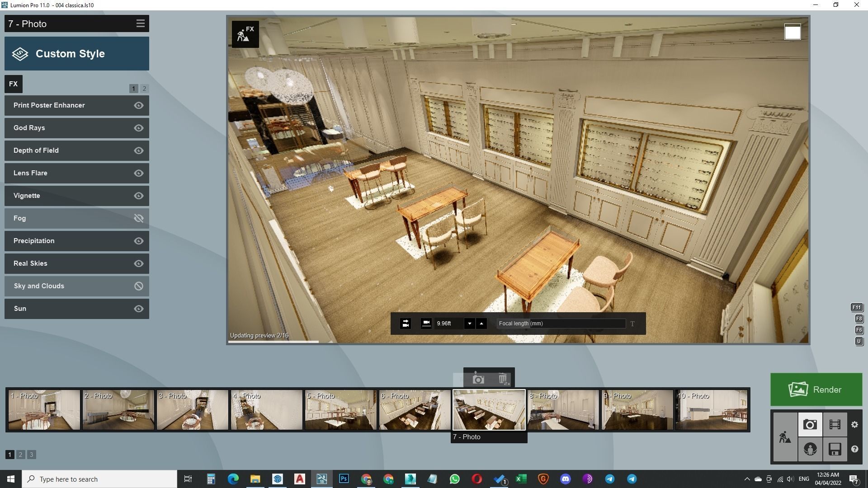Go to photo set page 3
The image size is (868, 488).
[31, 455]
